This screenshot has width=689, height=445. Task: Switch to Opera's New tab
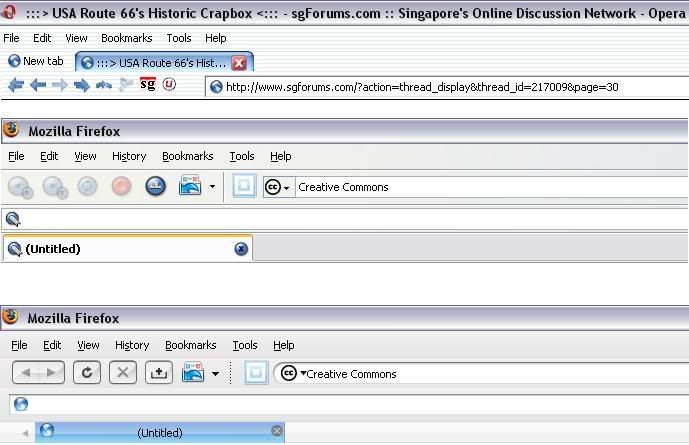[x=36, y=61]
